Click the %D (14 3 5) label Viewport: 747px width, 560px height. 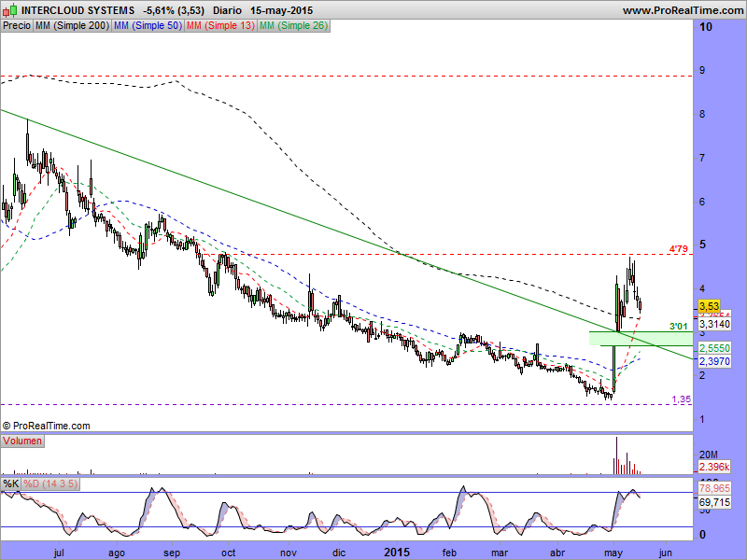pyautogui.click(x=50, y=484)
